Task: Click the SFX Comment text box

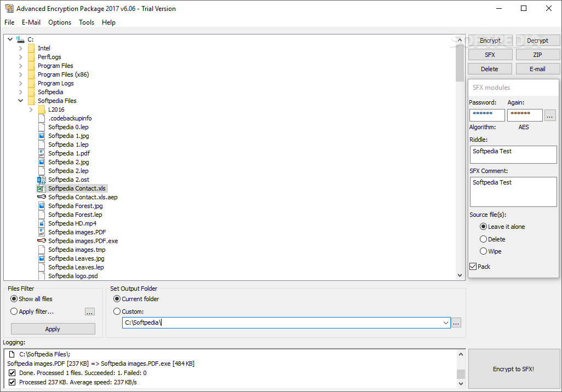Action: pyautogui.click(x=513, y=192)
